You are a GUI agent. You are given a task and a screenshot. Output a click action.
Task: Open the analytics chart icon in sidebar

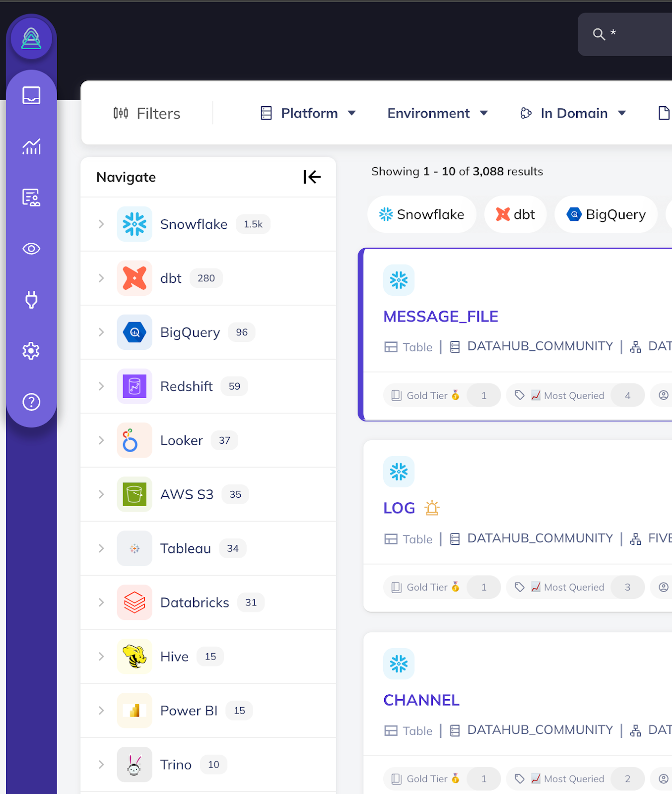click(31, 146)
